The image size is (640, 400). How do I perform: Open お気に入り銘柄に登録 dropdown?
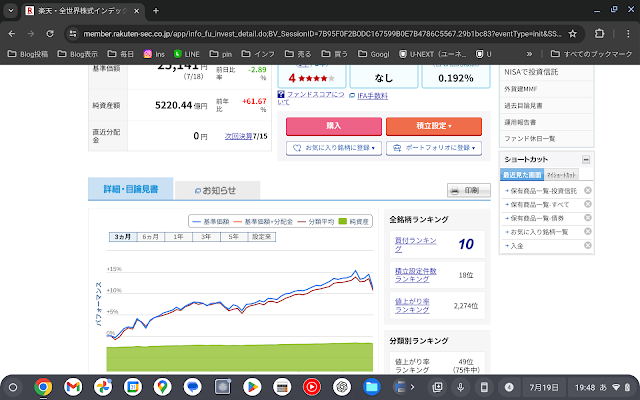point(333,148)
